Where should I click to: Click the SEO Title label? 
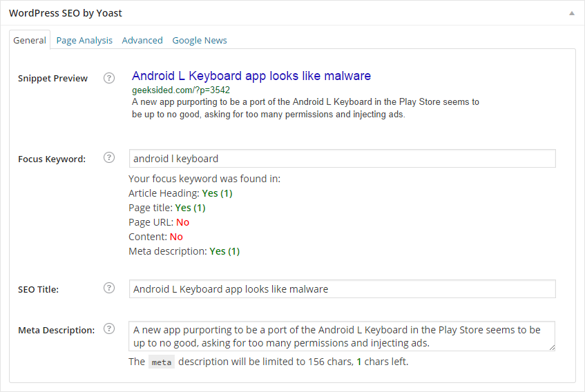coord(38,289)
